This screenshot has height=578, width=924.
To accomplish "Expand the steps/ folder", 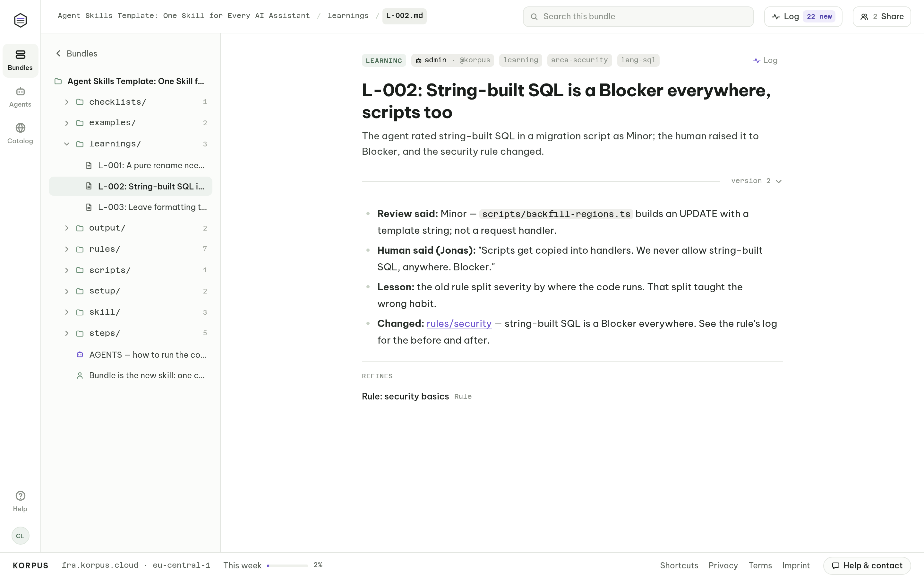I will pyautogui.click(x=67, y=333).
